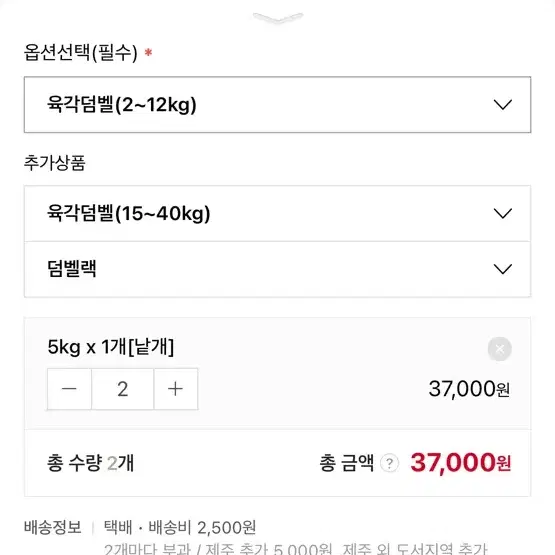This screenshot has width=555, height=555.
Task: Click the selected item's 37,000원 price
Action: [469, 389]
